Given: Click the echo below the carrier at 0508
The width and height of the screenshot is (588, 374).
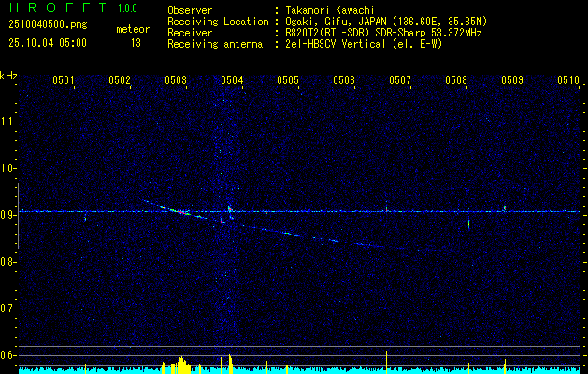Looking at the screenshot, I should coord(468,224).
